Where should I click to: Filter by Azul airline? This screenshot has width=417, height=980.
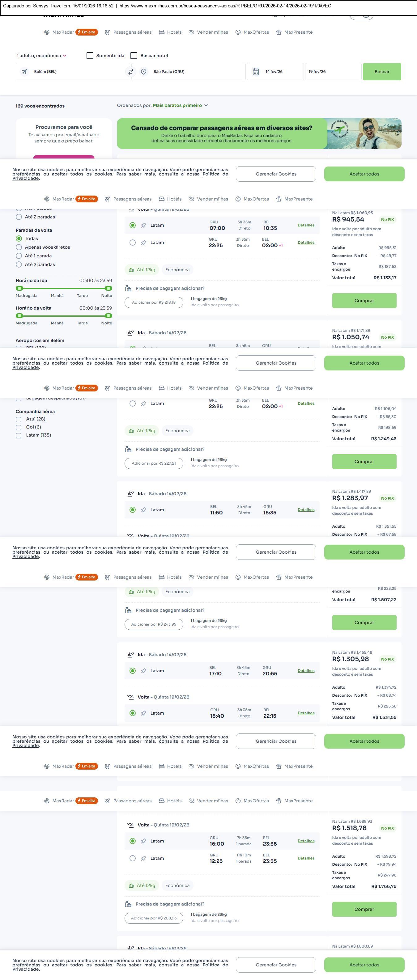(x=19, y=419)
